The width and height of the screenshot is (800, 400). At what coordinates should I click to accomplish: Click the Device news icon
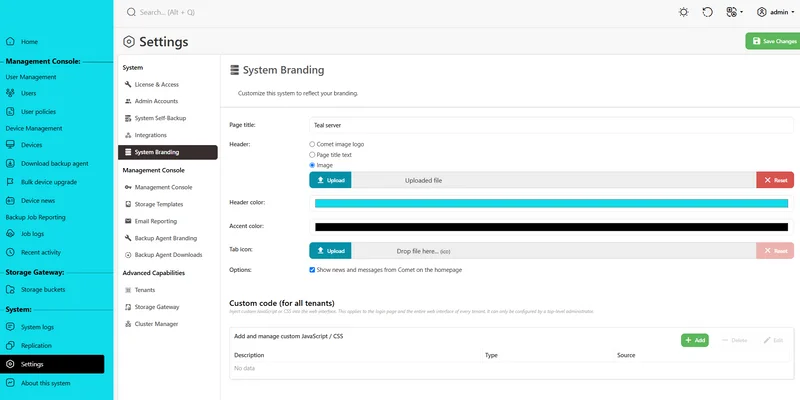tap(10, 201)
